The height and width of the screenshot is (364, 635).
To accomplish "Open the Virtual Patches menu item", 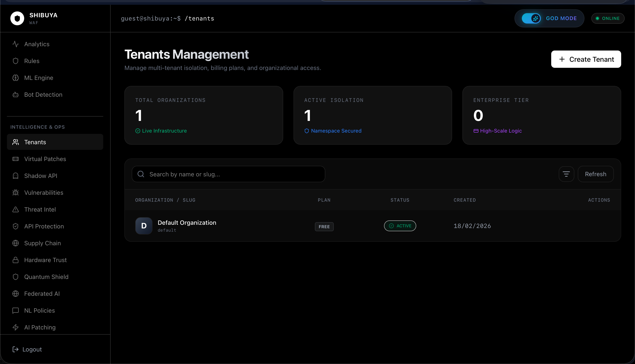I will coord(45,159).
